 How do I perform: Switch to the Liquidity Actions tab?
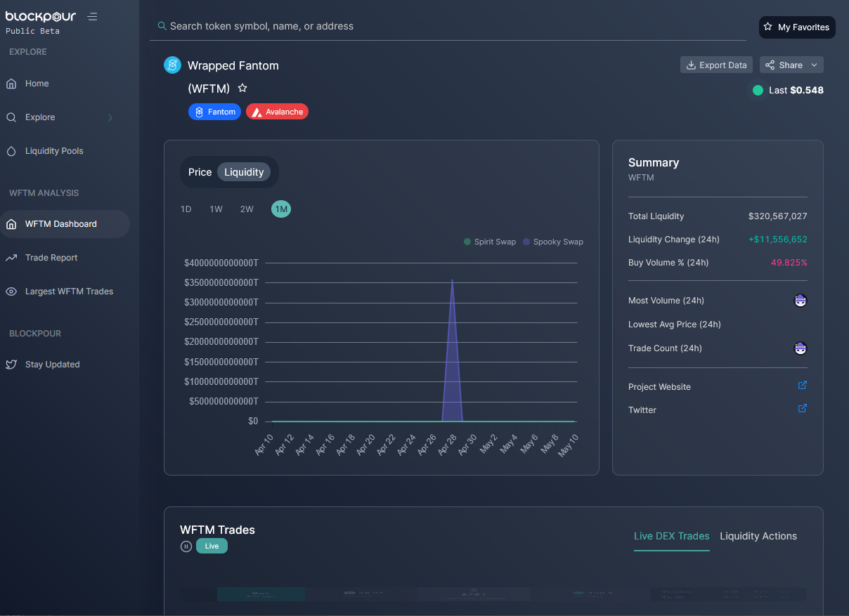(758, 536)
